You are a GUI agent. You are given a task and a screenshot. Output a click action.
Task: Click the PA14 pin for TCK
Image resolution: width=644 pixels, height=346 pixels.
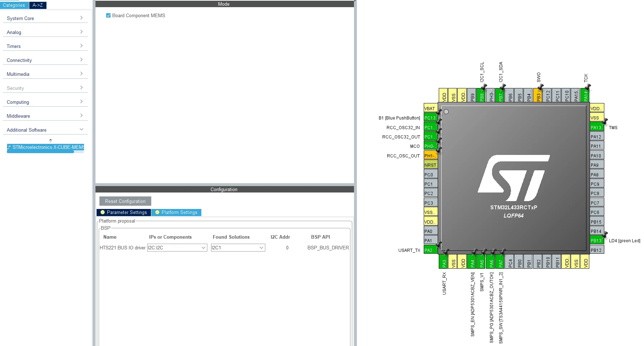click(586, 95)
